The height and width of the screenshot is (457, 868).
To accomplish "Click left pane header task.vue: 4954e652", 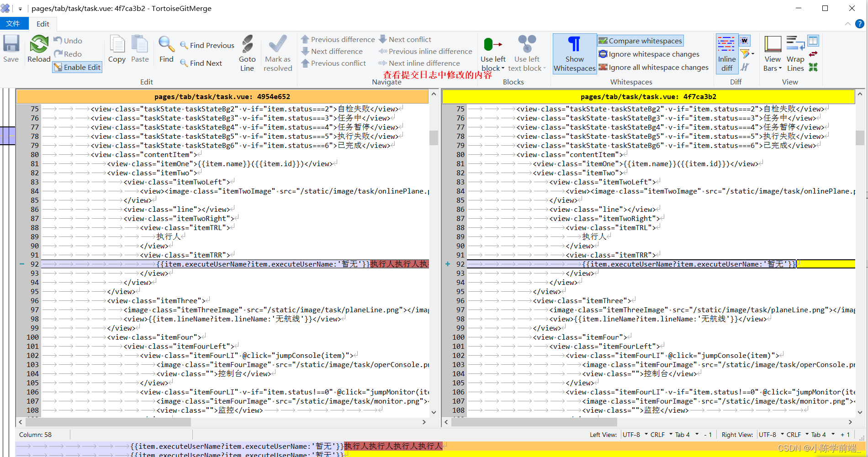I will [222, 96].
